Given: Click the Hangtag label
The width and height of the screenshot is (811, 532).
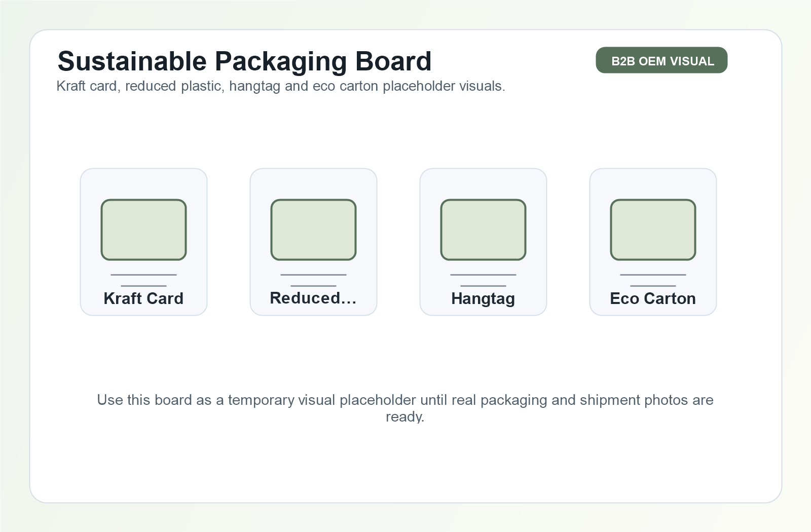Looking at the screenshot, I should pos(483,299).
